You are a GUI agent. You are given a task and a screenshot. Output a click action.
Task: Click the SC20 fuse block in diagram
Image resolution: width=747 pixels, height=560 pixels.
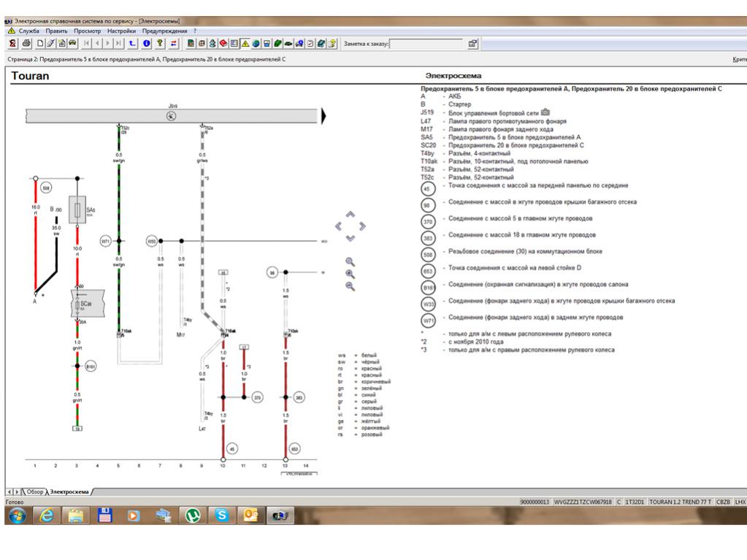87,303
